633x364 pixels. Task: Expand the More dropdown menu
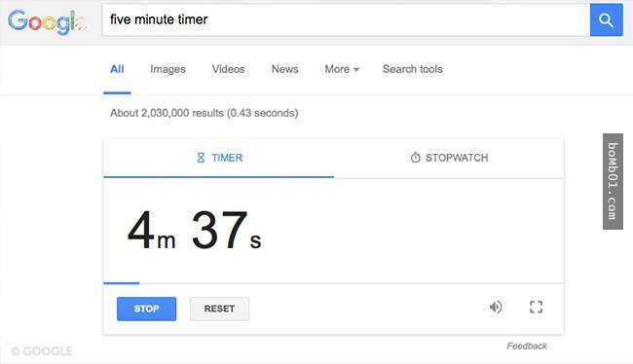[342, 69]
